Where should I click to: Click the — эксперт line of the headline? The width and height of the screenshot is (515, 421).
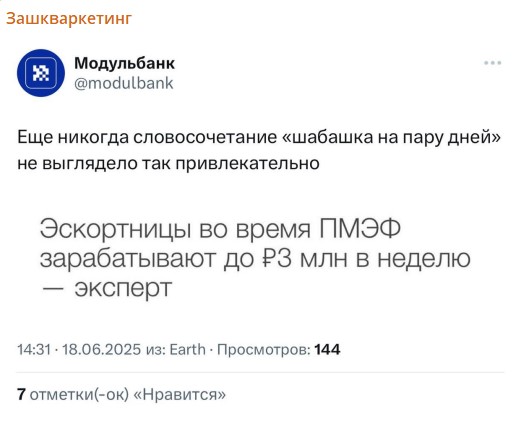107,288
